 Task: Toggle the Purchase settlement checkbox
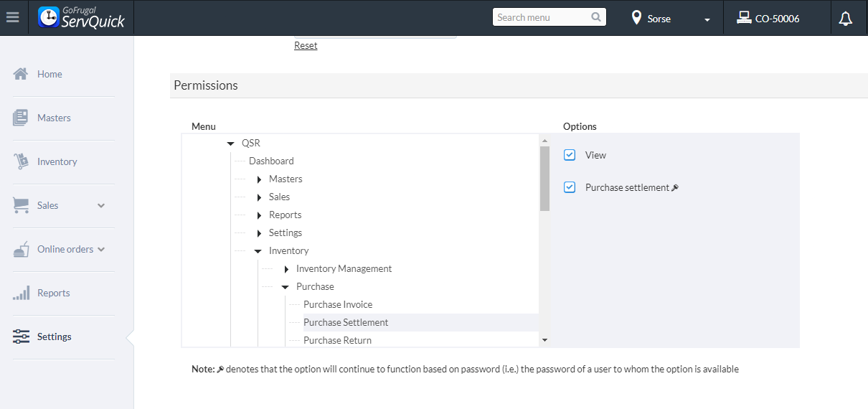coord(570,187)
